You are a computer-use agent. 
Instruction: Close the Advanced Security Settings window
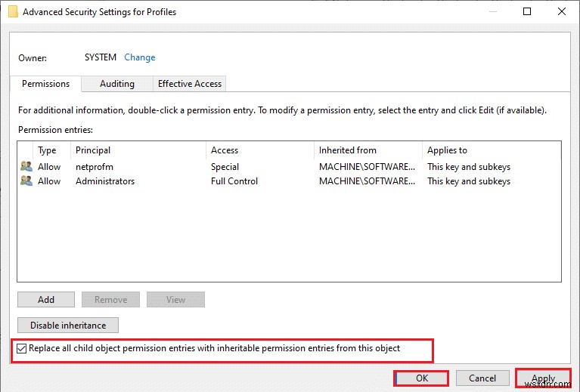pos(562,11)
